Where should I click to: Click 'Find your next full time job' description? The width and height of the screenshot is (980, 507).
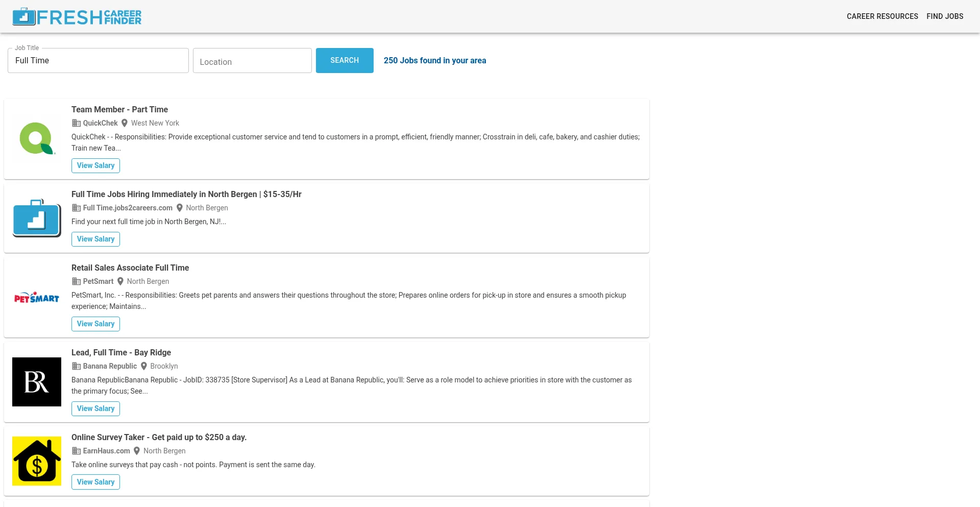coord(149,222)
